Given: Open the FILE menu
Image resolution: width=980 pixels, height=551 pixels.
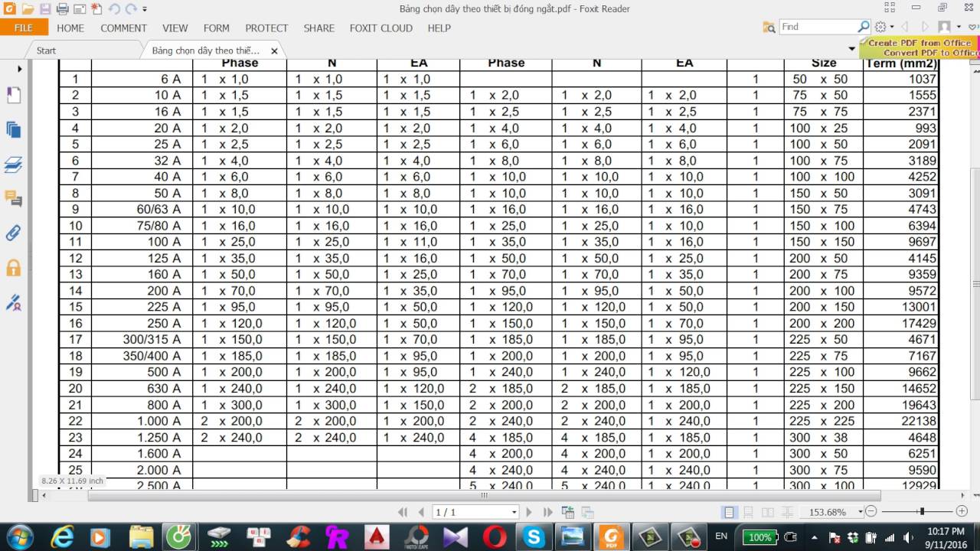Looking at the screenshot, I should pos(24,28).
